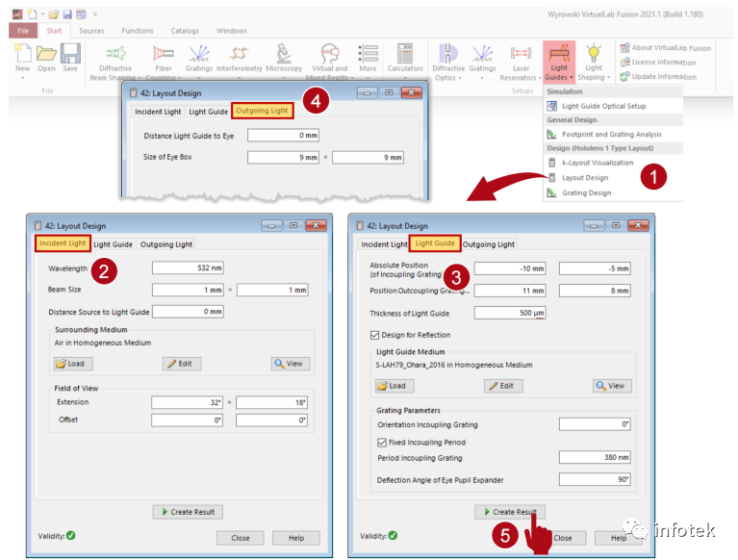Expand the New button dropdown arrow
Screen dimensions: 738x560
[x=22, y=78]
